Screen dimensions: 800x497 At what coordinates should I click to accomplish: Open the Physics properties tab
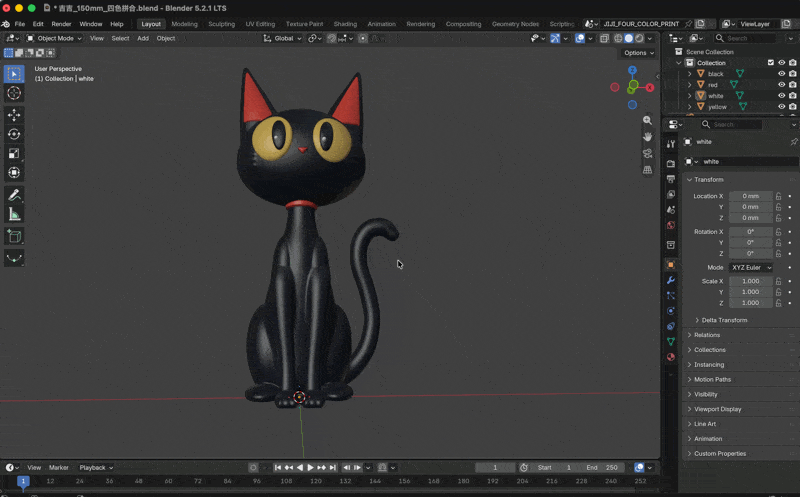point(671,311)
